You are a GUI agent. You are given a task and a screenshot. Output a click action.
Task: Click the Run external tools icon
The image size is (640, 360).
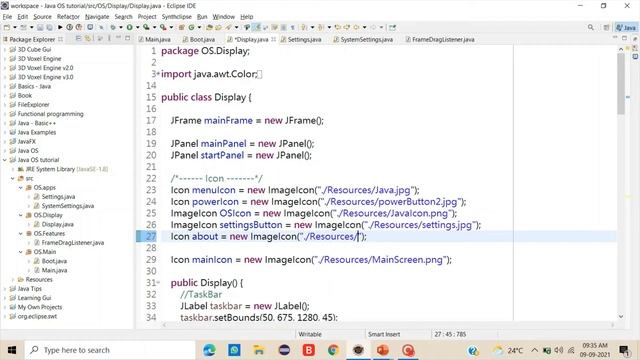[x=162, y=27]
